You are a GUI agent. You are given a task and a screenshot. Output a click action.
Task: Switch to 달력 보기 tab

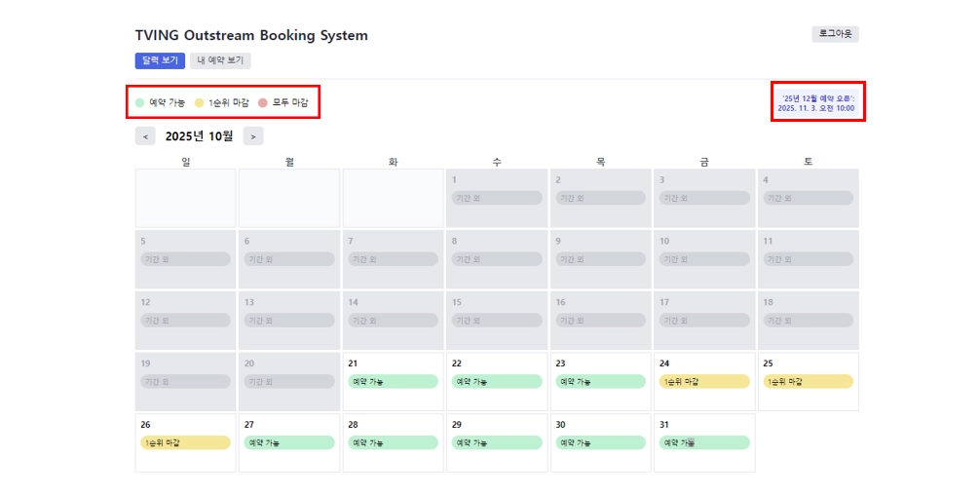pyautogui.click(x=160, y=60)
